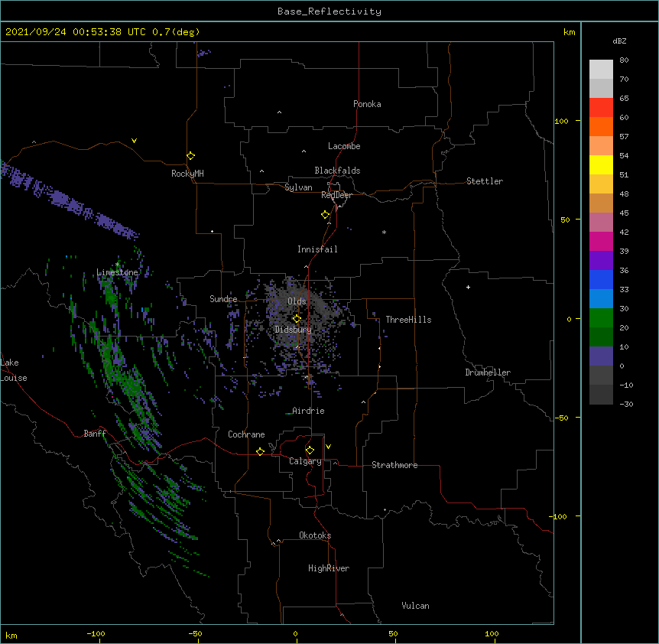The height and width of the screenshot is (644, 659).
Task: Click the Base_Reflectivity title
Action: click(329, 11)
